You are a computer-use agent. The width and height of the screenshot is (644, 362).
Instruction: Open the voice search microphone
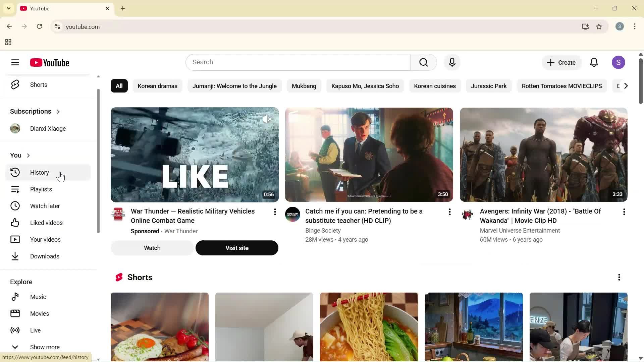[x=452, y=62]
